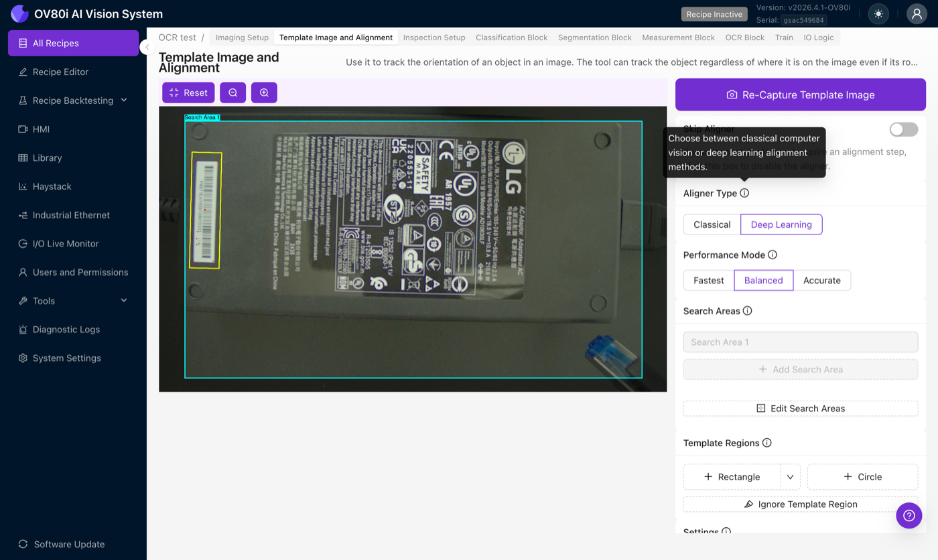Switch Performance Mode to Accurate
The height and width of the screenshot is (560, 938).
coord(822,280)
